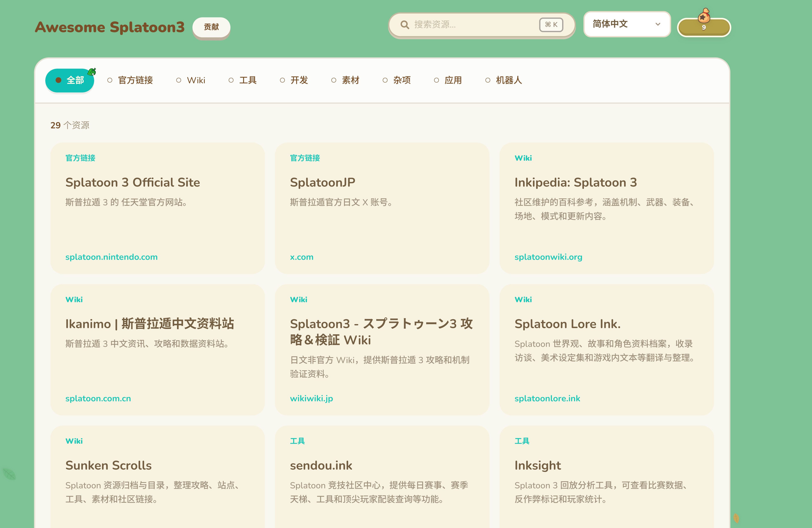Select the 机器人 category filter
812x528 pixels.
click(503, 80)
